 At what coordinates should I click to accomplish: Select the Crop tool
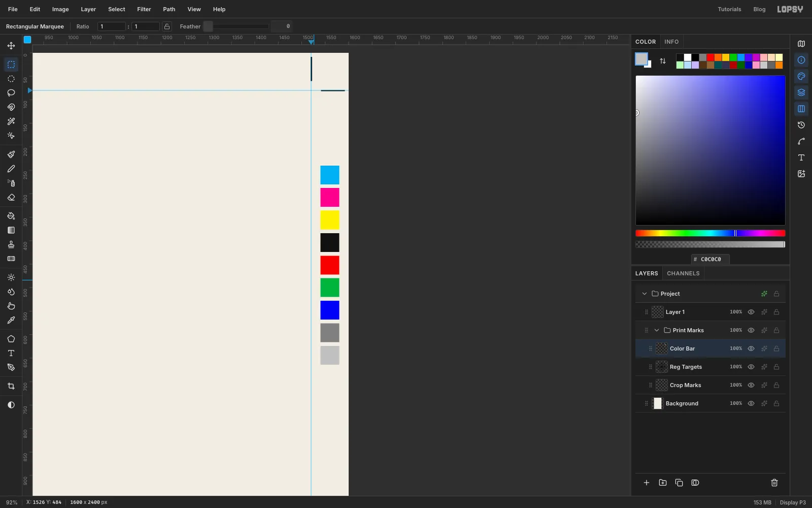(x=11, y=386)
